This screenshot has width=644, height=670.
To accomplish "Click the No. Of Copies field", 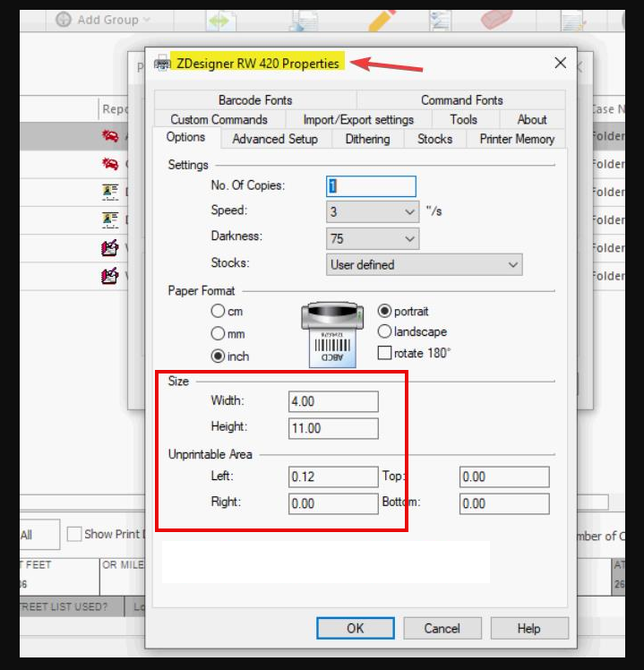I will (371, 186).
